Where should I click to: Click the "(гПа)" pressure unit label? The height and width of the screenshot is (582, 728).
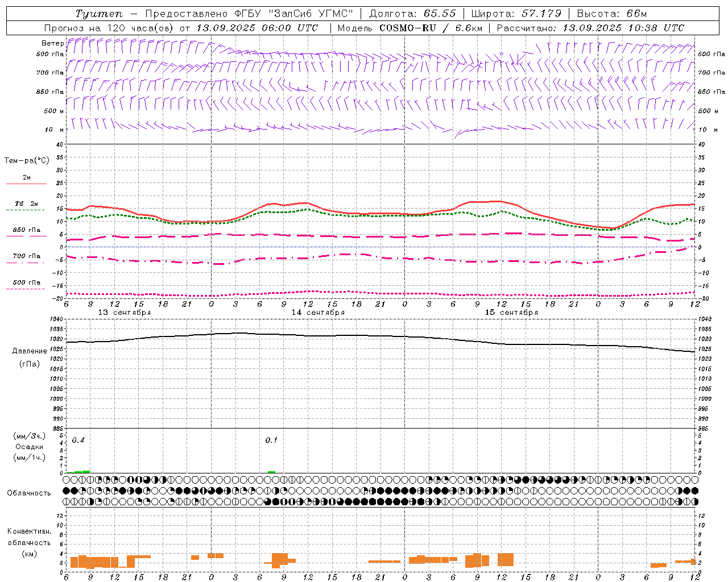pos(30,364)
